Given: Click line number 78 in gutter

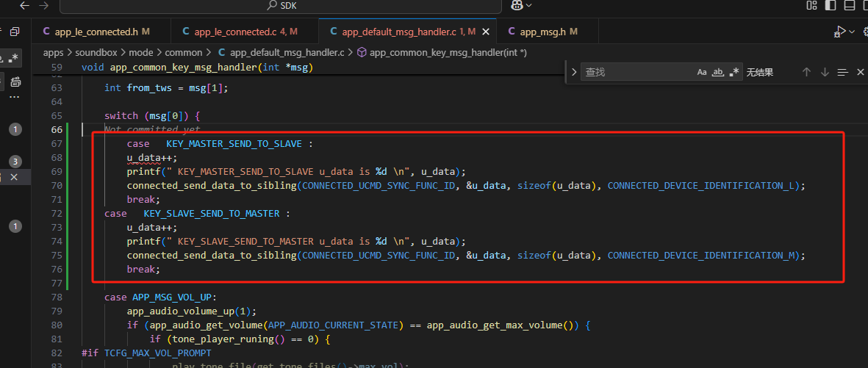Looking at the screenshot, I should point(56,297).
